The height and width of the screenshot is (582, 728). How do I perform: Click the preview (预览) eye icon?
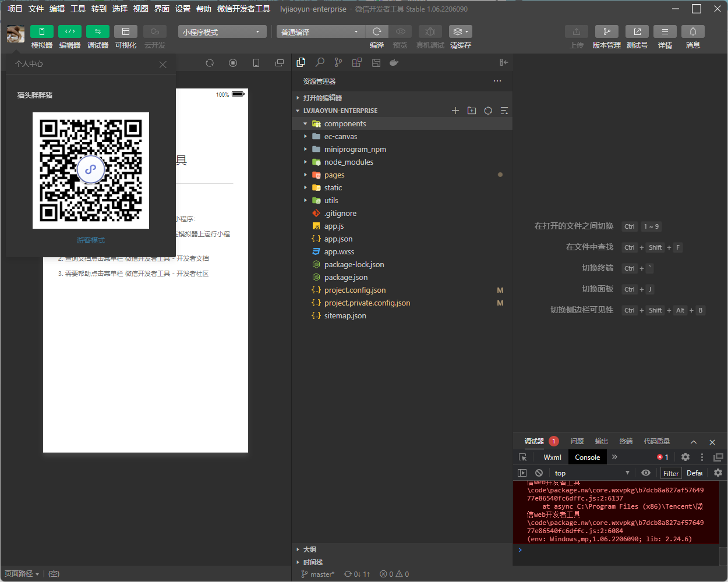click(400, 31)
